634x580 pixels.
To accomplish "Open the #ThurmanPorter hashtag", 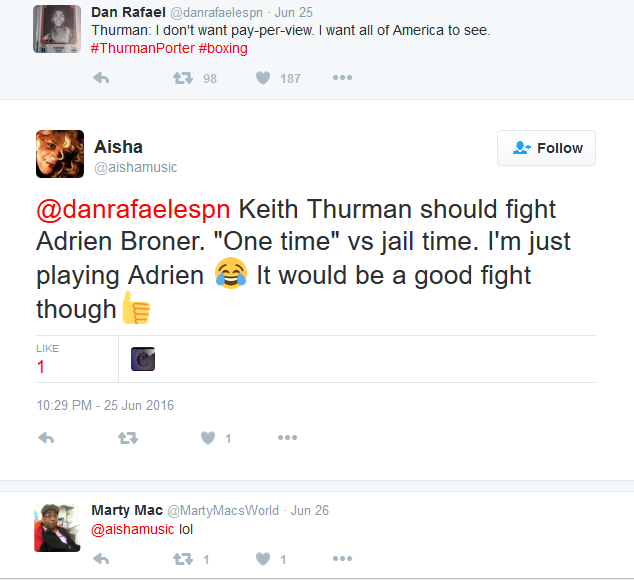I will pyautogui.click(x=135, y=48).
